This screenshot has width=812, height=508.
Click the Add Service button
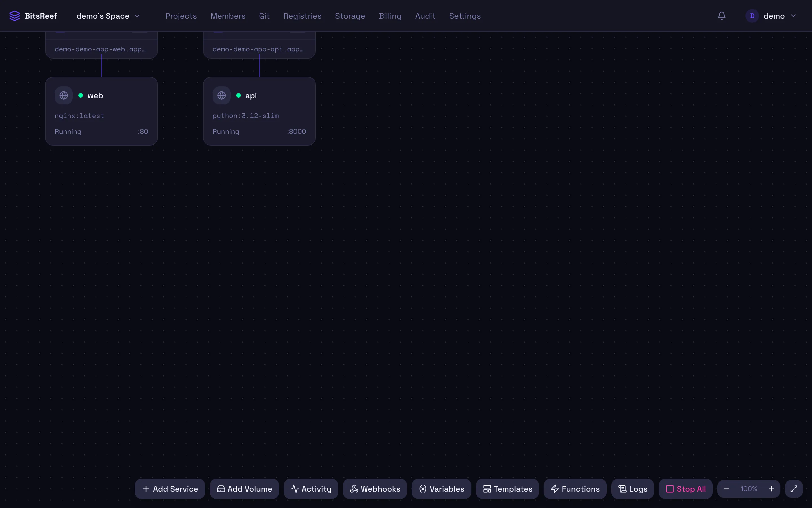170,489
